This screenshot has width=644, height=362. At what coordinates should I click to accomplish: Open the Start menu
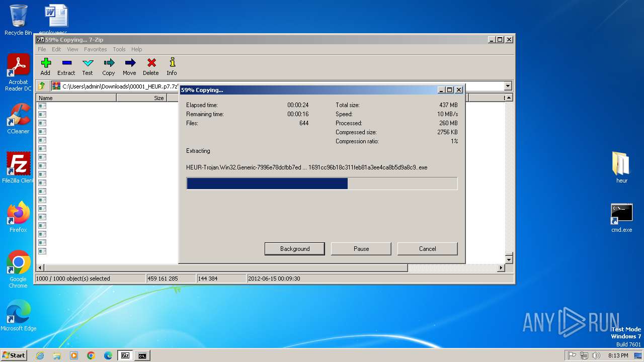[14, 355]
